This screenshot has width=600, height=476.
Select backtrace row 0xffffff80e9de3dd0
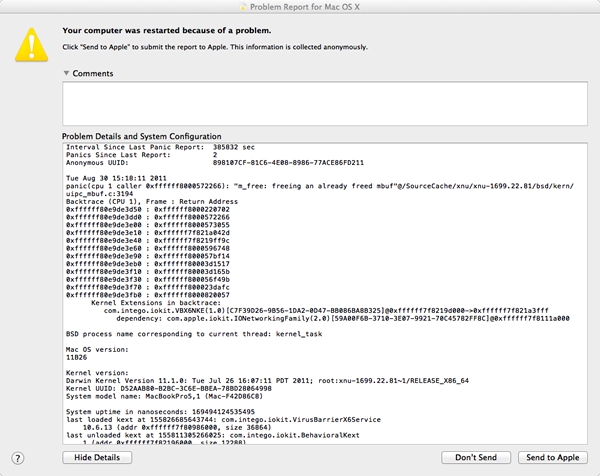(148, 217)
